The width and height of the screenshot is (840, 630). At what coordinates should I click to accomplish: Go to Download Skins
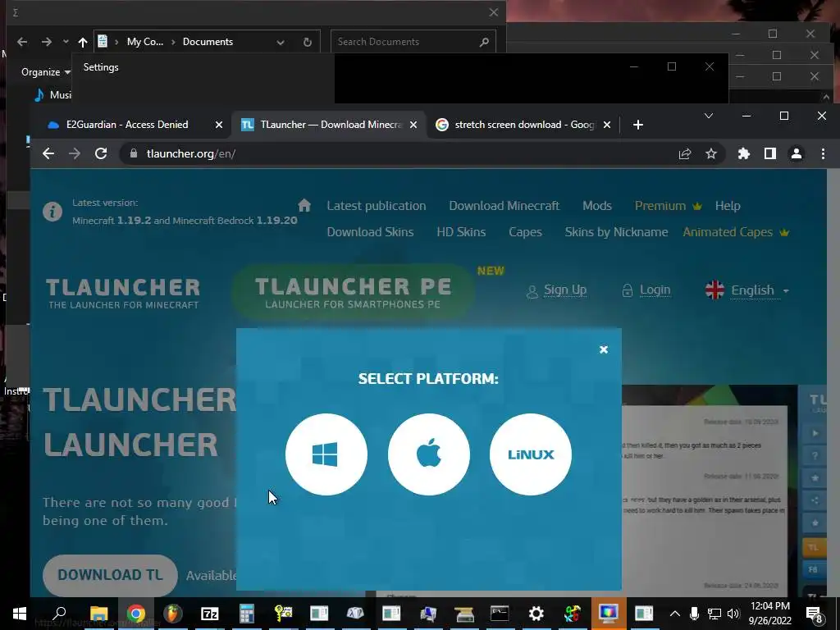coord(370,232)
